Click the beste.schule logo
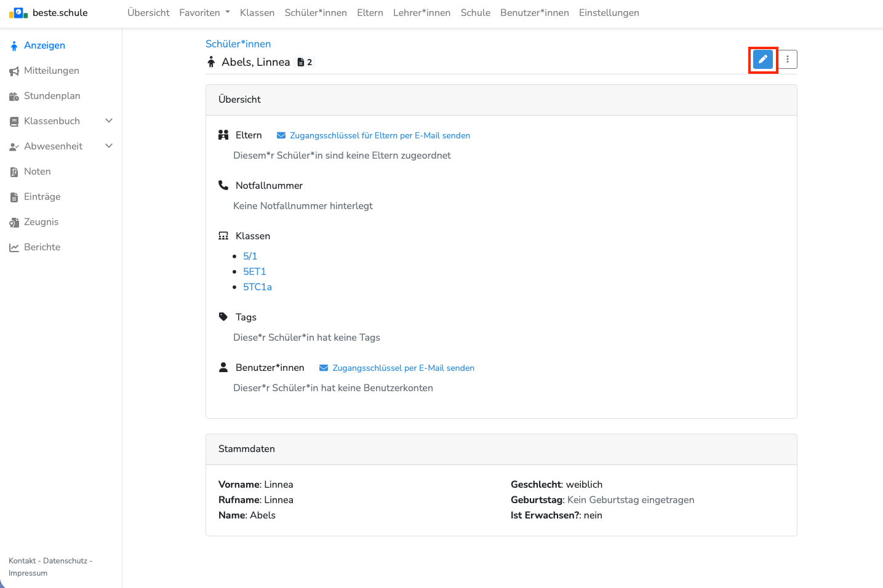 48,13
